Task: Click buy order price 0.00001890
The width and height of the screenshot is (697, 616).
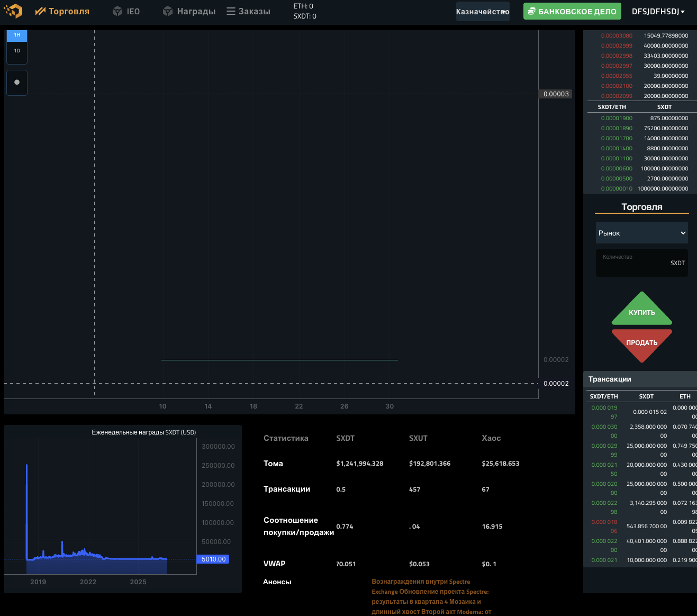Action: (x=617, y=128)
